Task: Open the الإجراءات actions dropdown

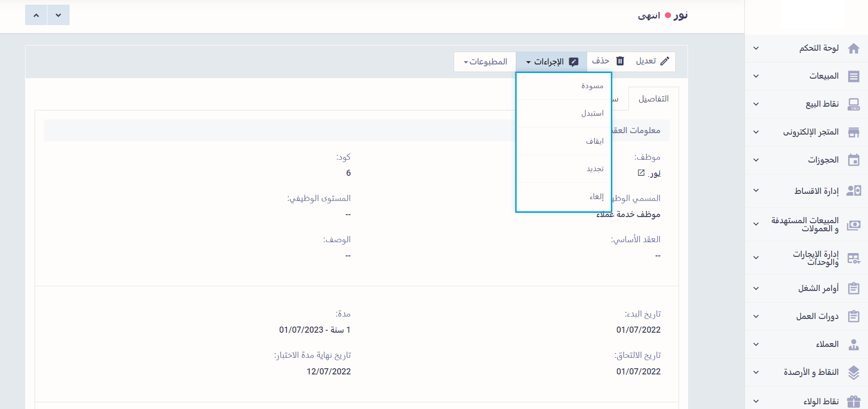Action: [551, 62]
